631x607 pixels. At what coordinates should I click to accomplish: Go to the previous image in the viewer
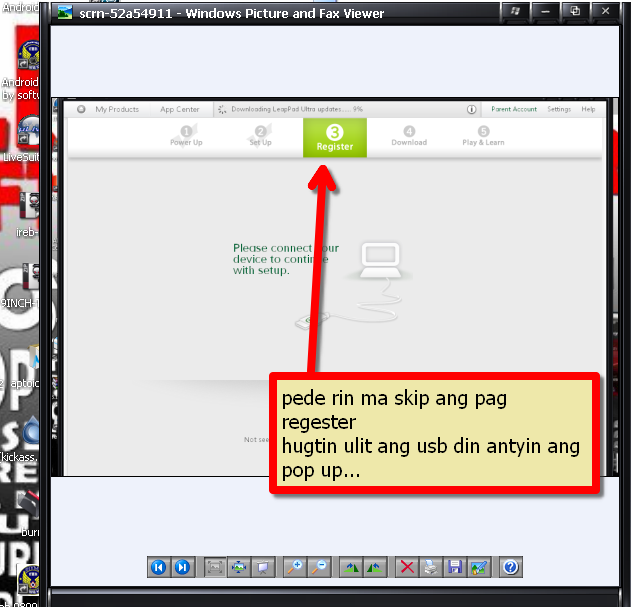[x=158, y=567]
